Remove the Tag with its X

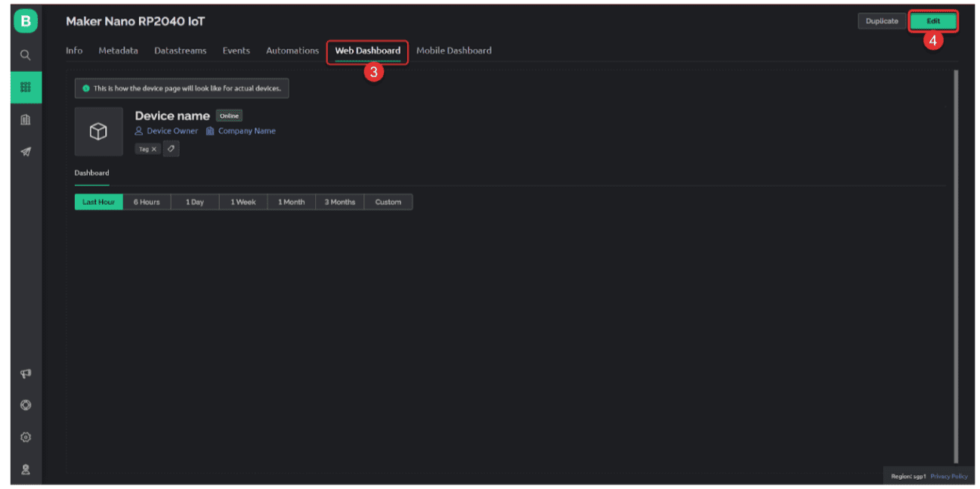pos(154,149)
